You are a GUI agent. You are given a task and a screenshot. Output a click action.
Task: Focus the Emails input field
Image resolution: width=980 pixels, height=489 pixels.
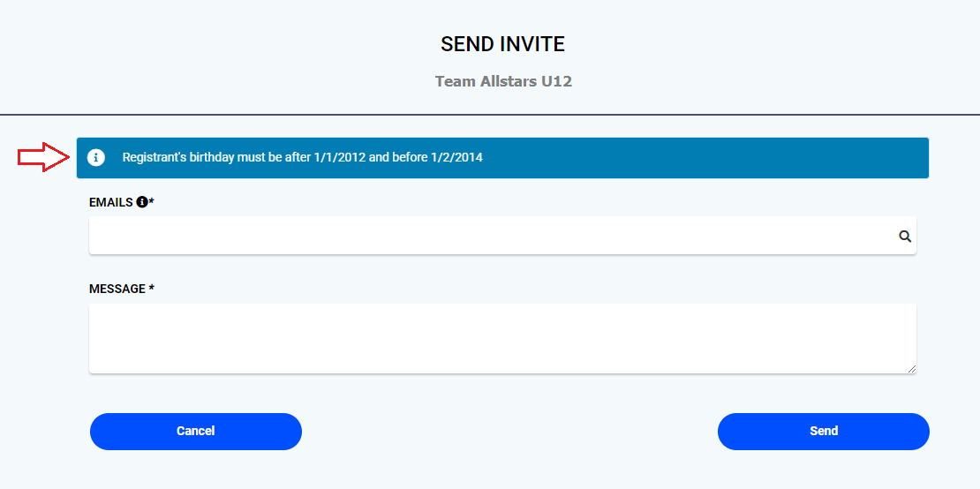[490, 237]
